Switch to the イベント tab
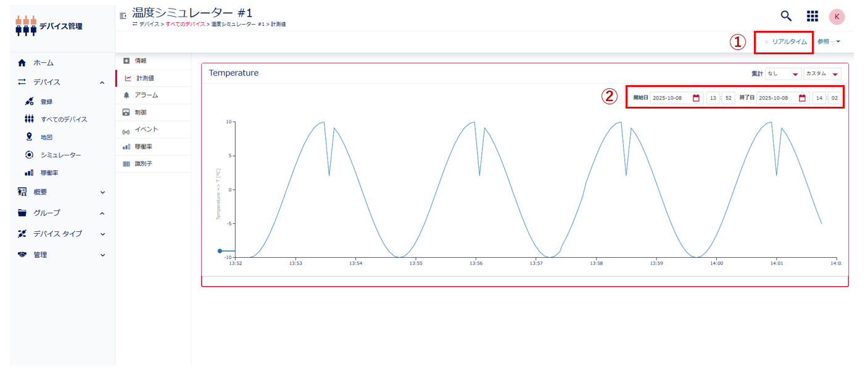The width and height of the screenshot is (868, 380). (146, 130)
